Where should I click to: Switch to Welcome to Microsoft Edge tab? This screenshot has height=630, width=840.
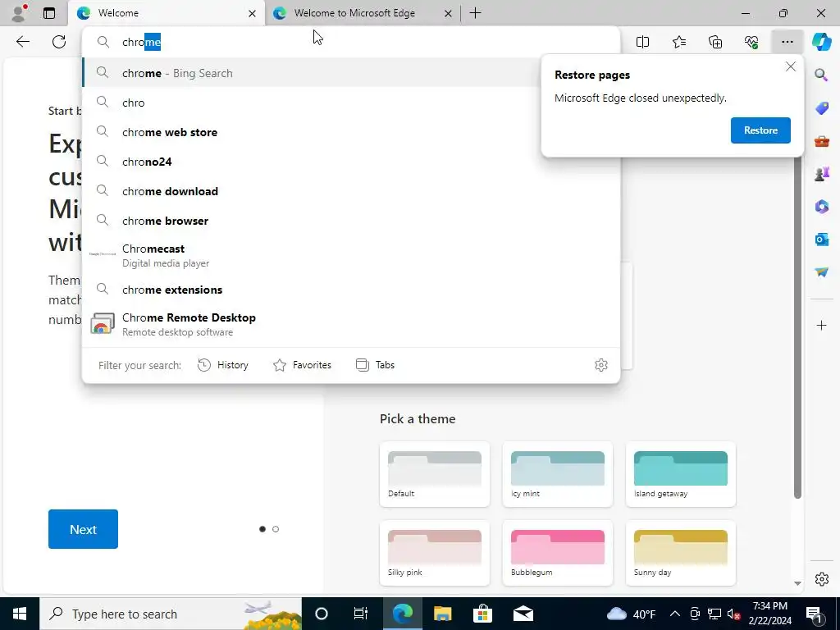(354, 13)
